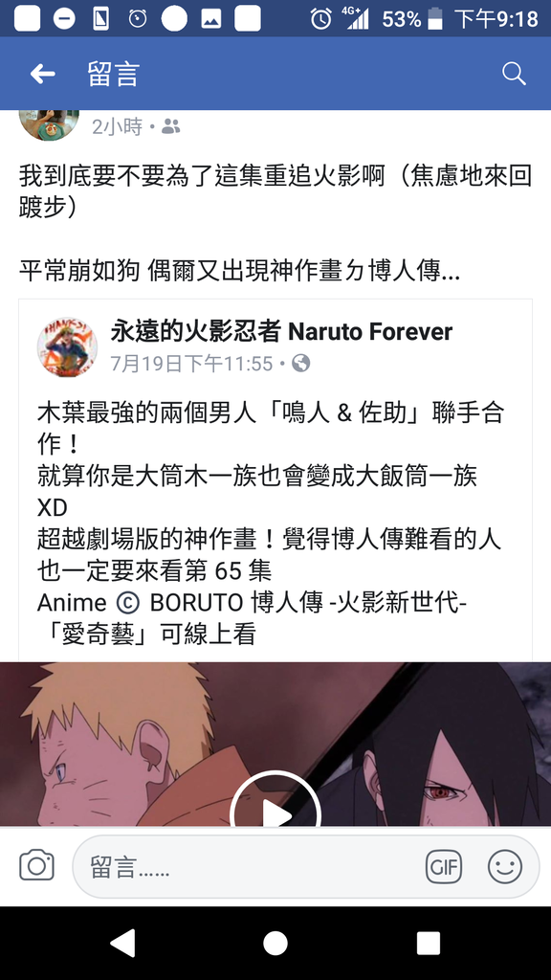551x980 pixels.
Task: Tap Android back navigation triangle
Action: (x=122, y=943)
